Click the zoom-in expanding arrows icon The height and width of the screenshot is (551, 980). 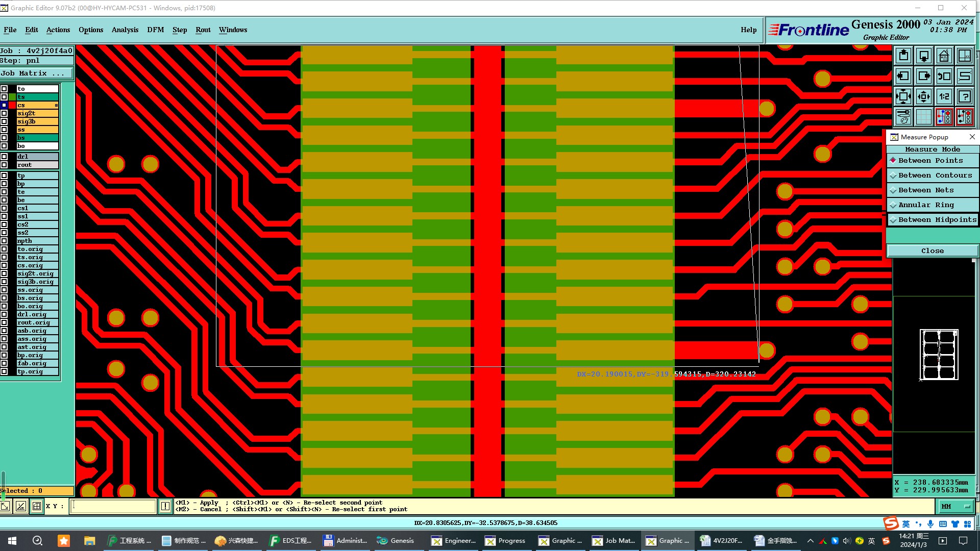(x=903, y=97)
